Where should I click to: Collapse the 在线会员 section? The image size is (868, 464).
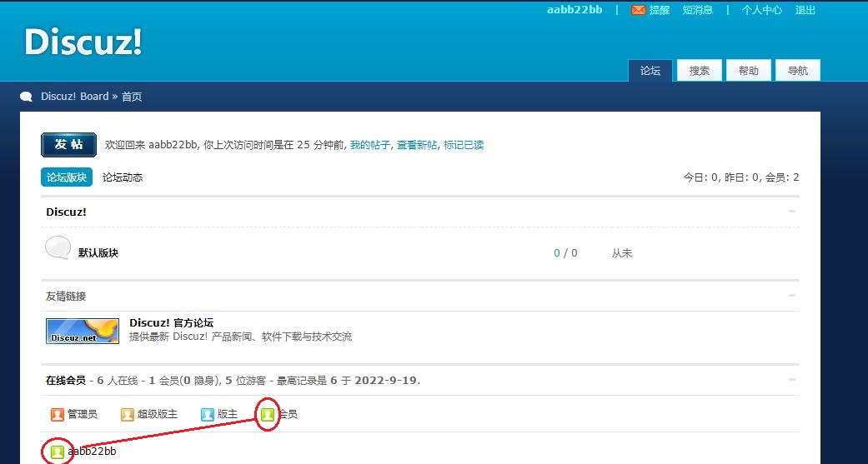pos(791,379)
